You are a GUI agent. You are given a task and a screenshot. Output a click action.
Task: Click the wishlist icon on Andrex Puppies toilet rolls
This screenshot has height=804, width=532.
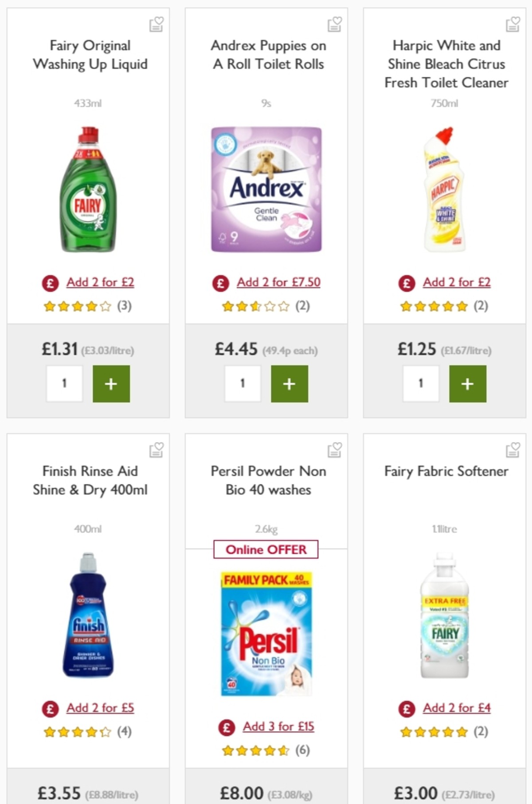pos(335,24)
